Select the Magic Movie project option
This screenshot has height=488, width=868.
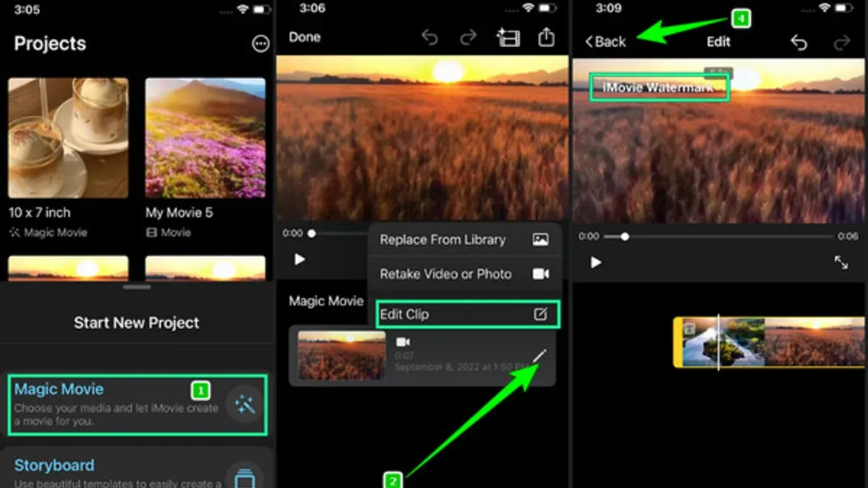click(x=137, y=405)
